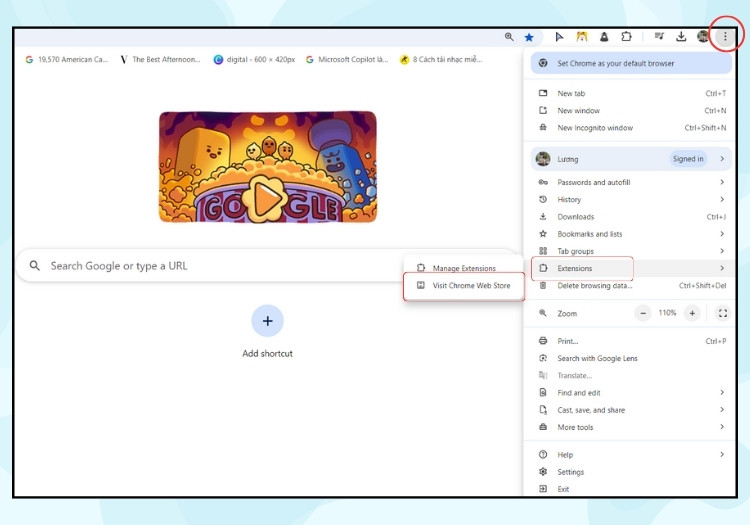Viewport: 750px width, 525px height.
Task: Select New window from the menu
Action: (x=631, y=110)
